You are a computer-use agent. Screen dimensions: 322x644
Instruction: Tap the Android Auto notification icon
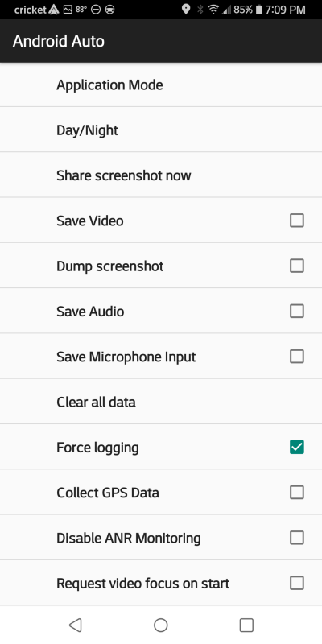54,10
